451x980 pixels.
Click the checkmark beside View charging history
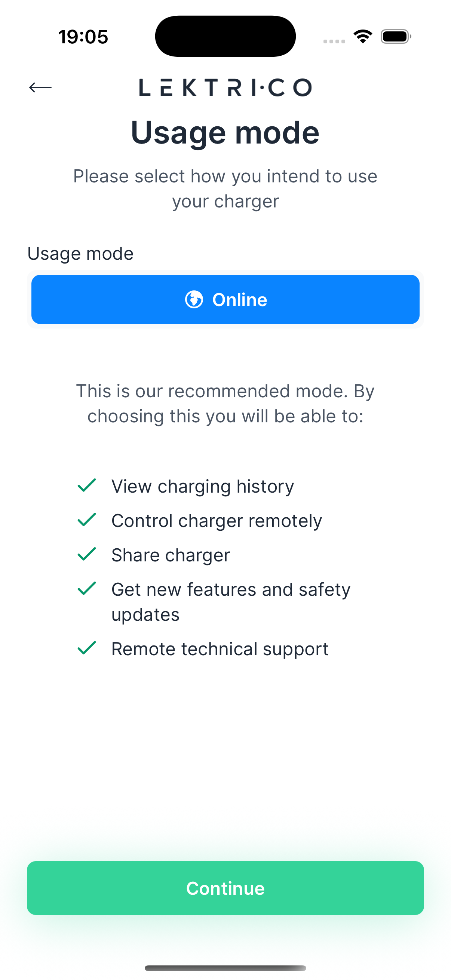pyautogui.click(x=87, y=486)
